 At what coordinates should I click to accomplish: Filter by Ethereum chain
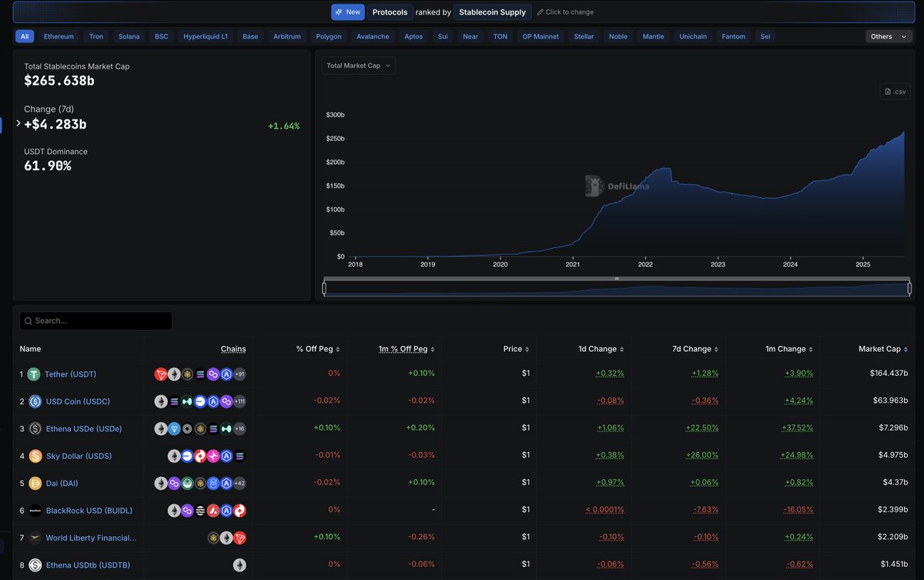(59, 36)
